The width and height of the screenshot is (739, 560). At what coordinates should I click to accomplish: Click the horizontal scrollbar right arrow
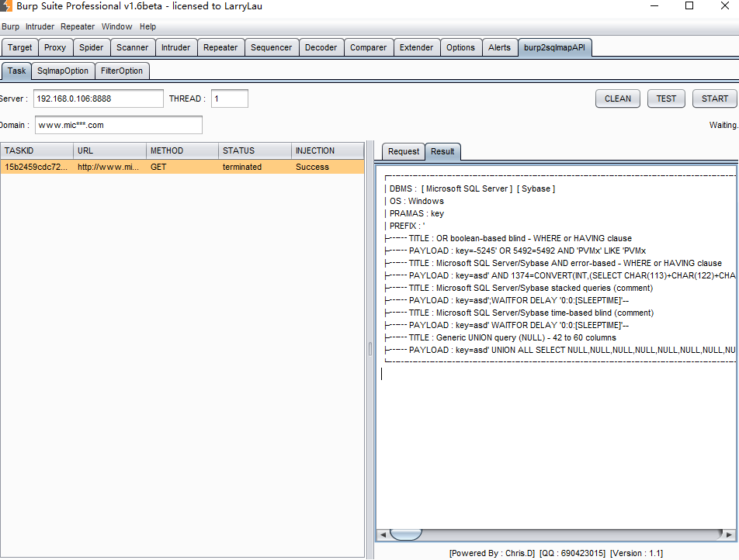728,534
